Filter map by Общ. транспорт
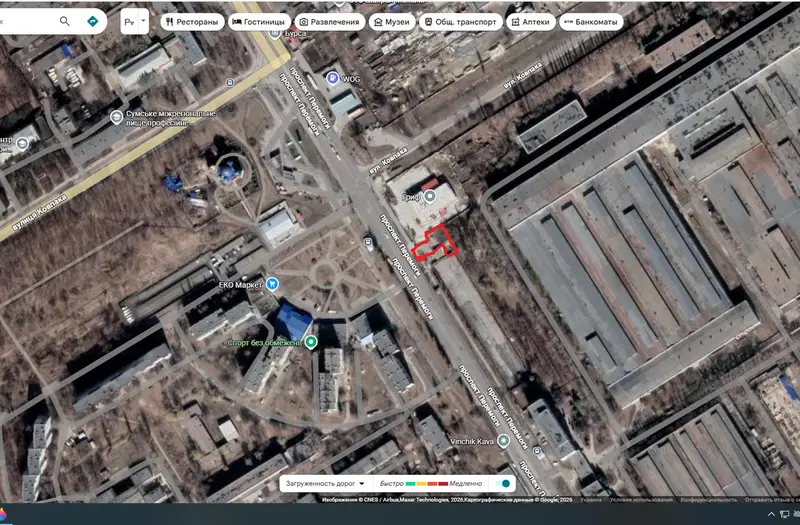The image size is (800, 525). click(x=461, y=22)
